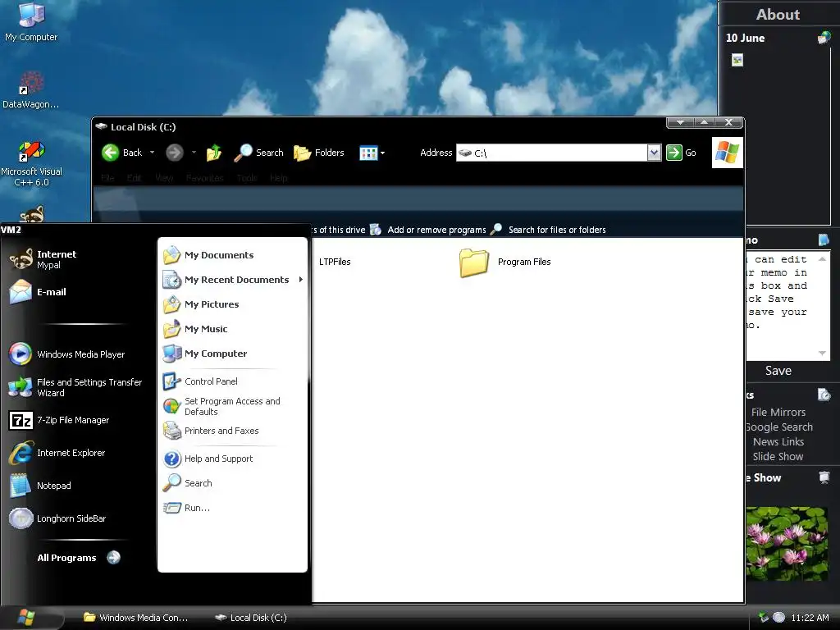Click the About sidebar header

(778, 15)
